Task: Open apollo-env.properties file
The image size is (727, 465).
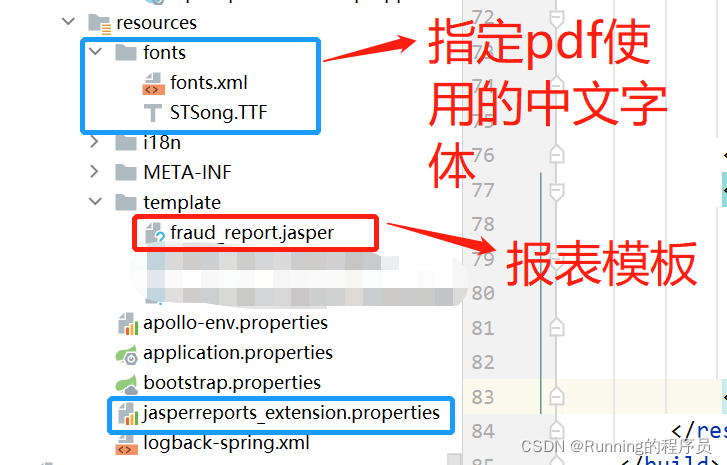Action: coord(236,323)
